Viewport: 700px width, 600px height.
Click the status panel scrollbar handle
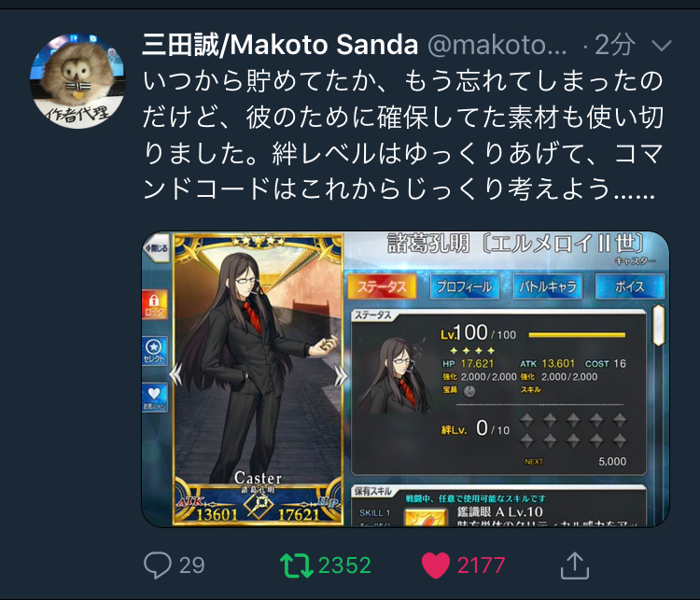coord(659,325)
